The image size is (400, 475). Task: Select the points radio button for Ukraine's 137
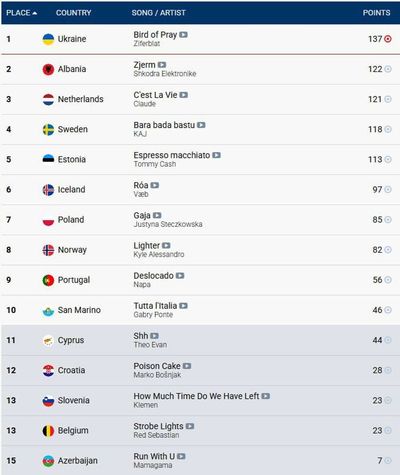click(388, 39)
